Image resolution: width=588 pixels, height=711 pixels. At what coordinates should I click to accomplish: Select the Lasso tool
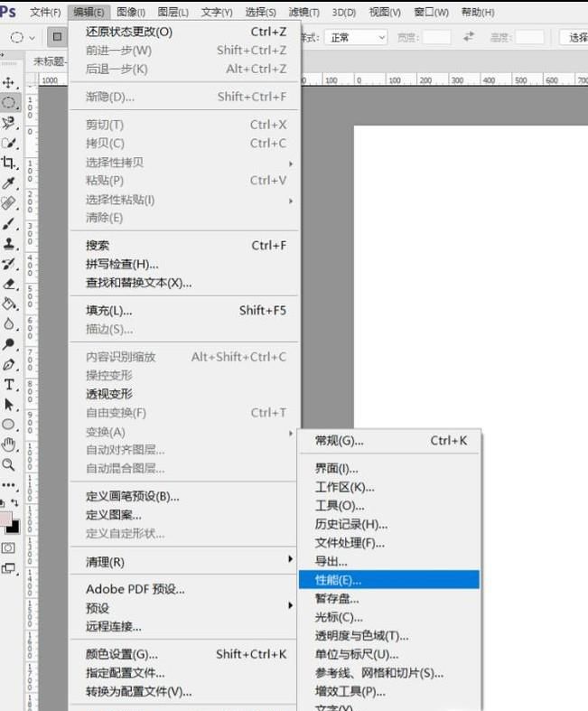tap(9, 123)
